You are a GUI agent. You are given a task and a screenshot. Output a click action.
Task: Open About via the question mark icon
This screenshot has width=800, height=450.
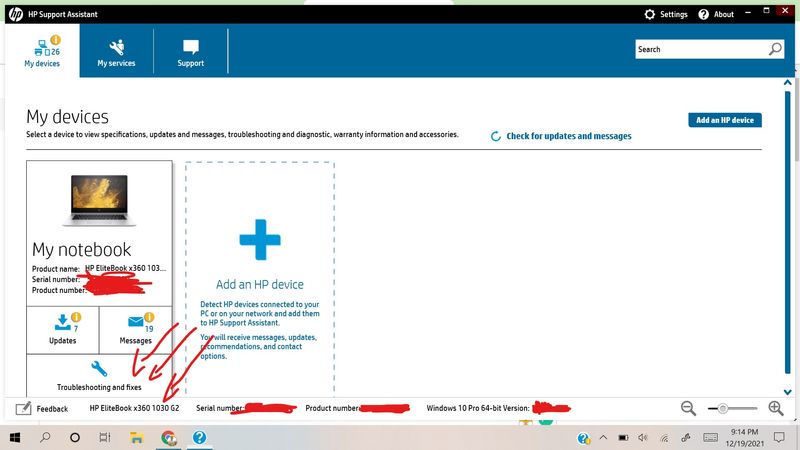[x=704, y=14]
